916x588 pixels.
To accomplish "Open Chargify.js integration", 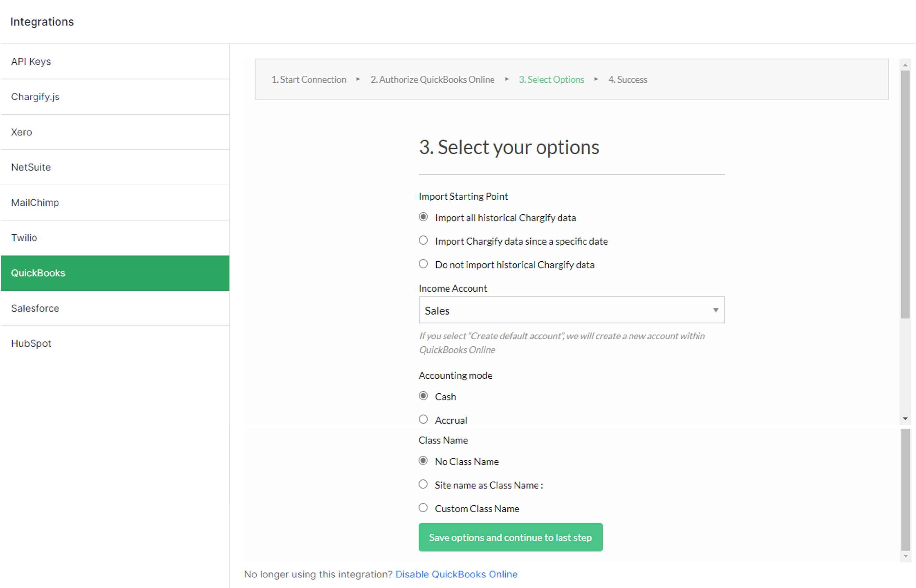I will pos(115,97).
